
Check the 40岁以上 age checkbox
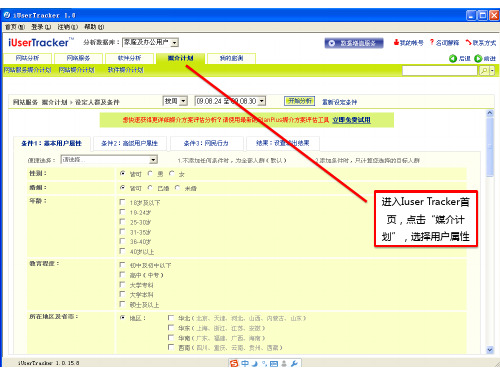[x=122, y=251]
